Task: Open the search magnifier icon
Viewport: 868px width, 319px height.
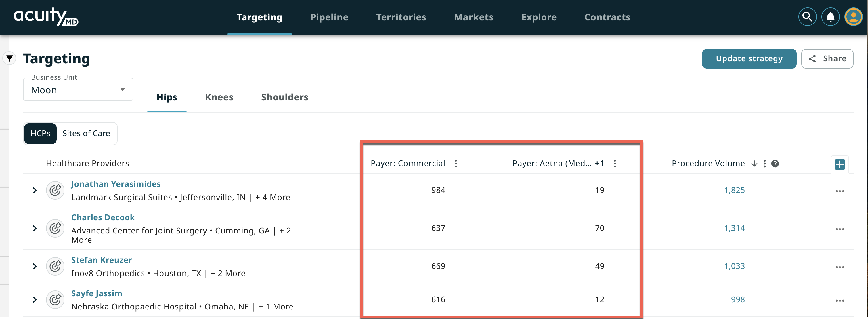Action: [807, 17]
